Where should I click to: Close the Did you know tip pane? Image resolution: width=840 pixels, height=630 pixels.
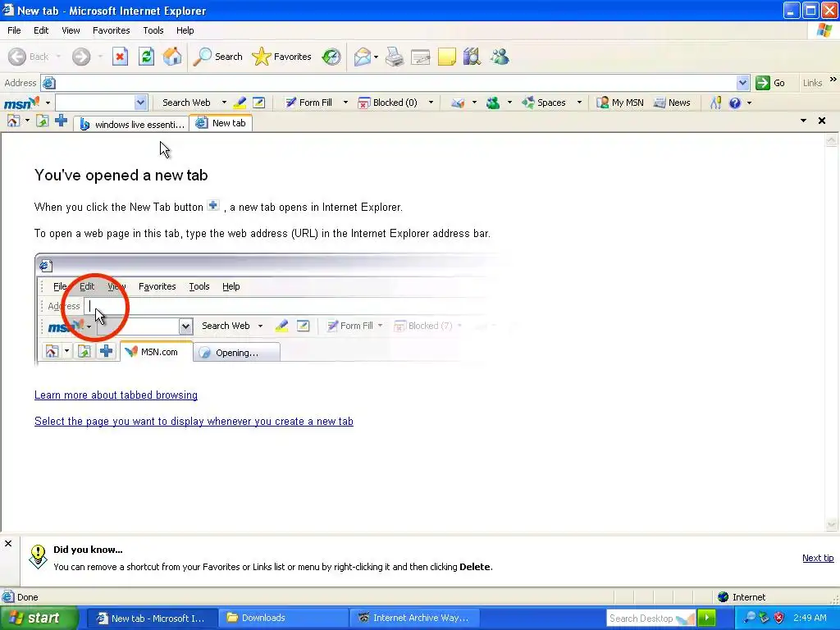click(8, 543)
